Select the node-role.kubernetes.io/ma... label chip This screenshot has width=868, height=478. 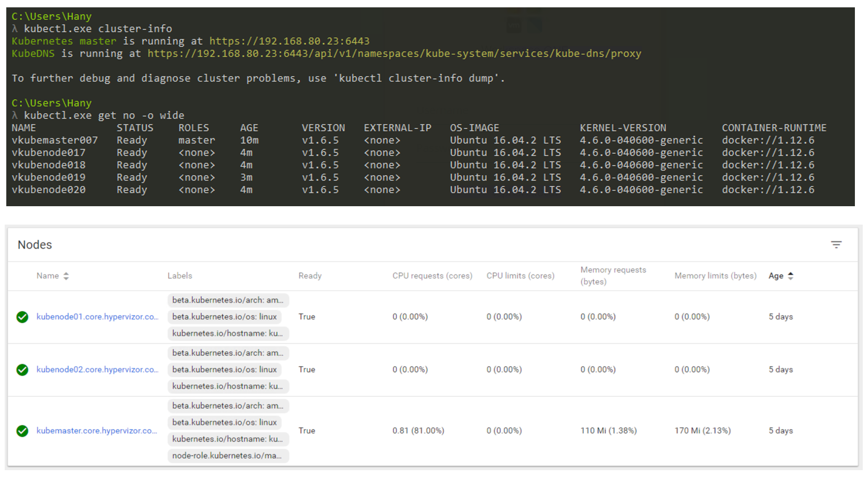[228, 456]
